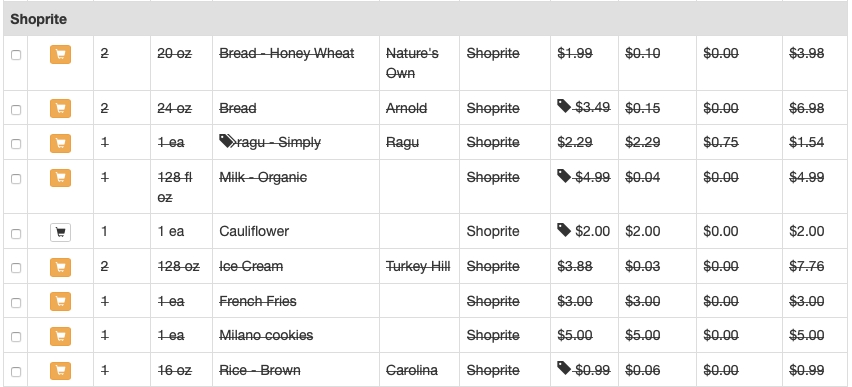Toggle the cart icon for French Fries
This screenshot has width=852, height=387.
(60, 302)
